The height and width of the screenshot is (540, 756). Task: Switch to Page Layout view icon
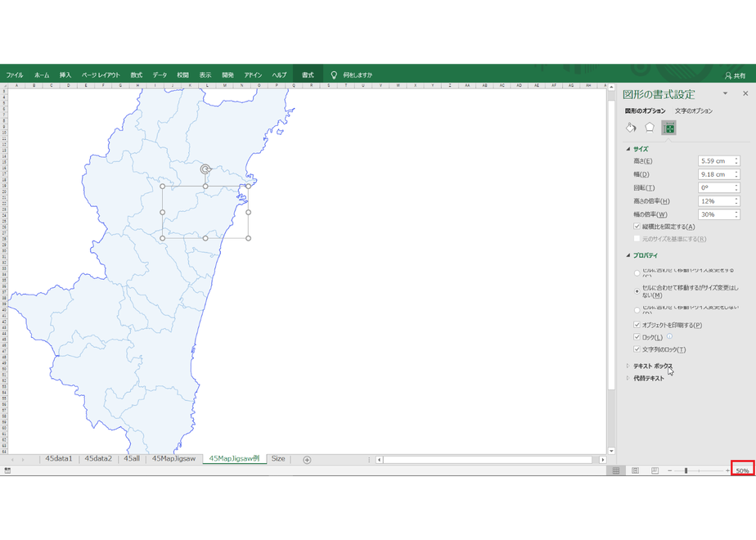click(636, 470)
